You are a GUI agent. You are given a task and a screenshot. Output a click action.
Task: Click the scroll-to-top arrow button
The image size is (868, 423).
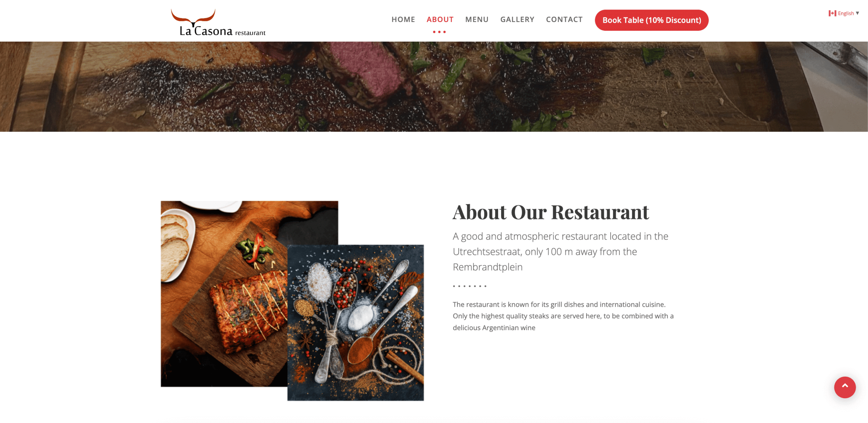click(845, 387)
